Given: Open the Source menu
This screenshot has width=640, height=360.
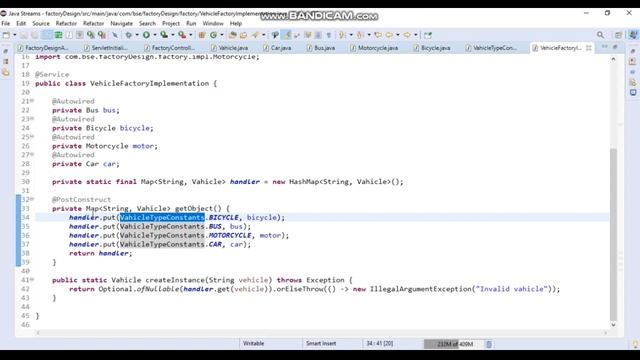Looking at the screenshot, I should click(x=41, y=24).
